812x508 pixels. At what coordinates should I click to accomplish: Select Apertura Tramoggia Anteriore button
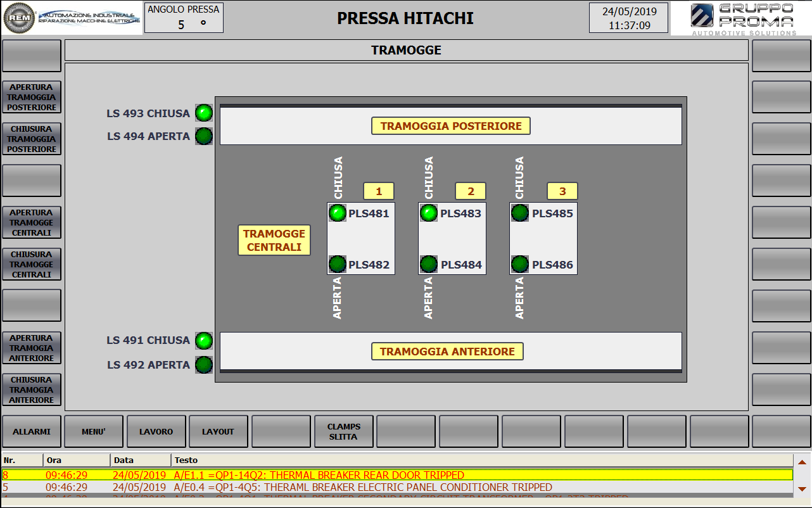tap(32, 348)
